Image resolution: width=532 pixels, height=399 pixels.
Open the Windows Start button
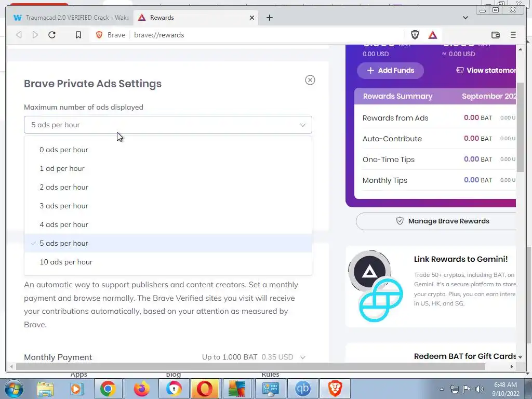click(14, 389)
